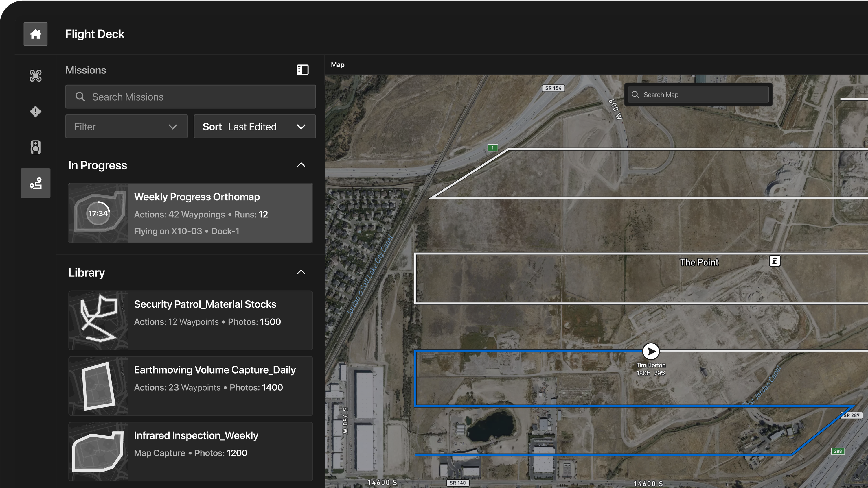The height and width of the screenshot is (488, 868).
Task: Click the drone position marker on map
Action: pos(651,351)
